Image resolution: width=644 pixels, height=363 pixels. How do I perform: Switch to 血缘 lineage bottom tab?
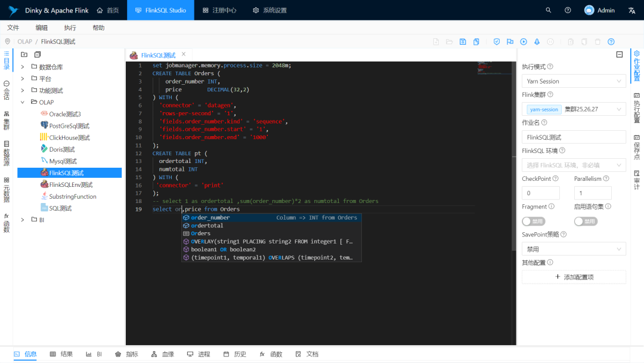pyautogui.click(x=163, y=354)
